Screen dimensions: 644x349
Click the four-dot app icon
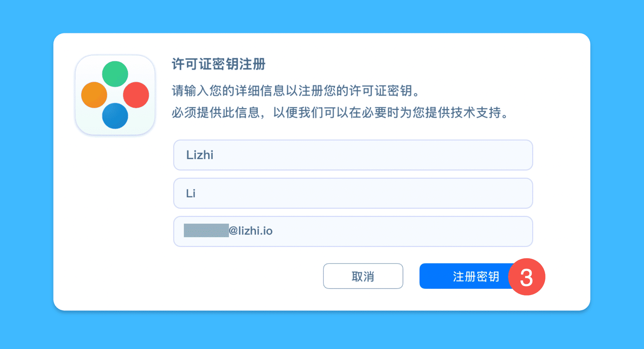(115, 95)
